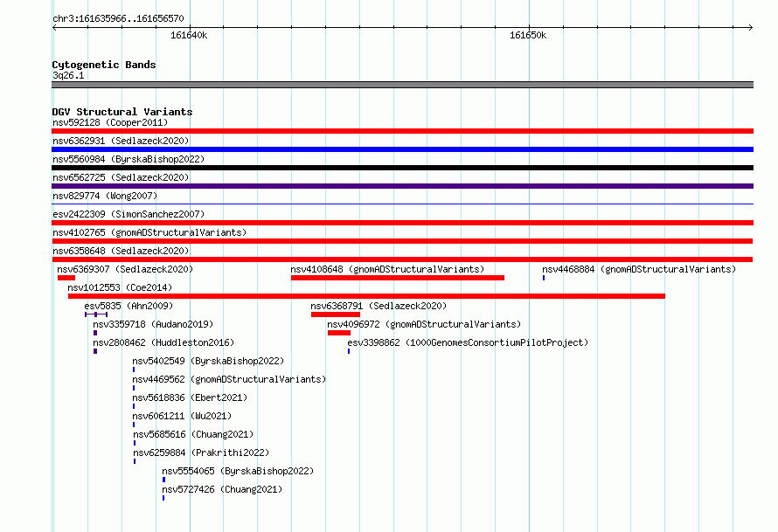Open esv3398862 (1000GenomesConsortiumPilotProject) label
778x532 pixels.
pyautogui.click(x=468, y=342)
